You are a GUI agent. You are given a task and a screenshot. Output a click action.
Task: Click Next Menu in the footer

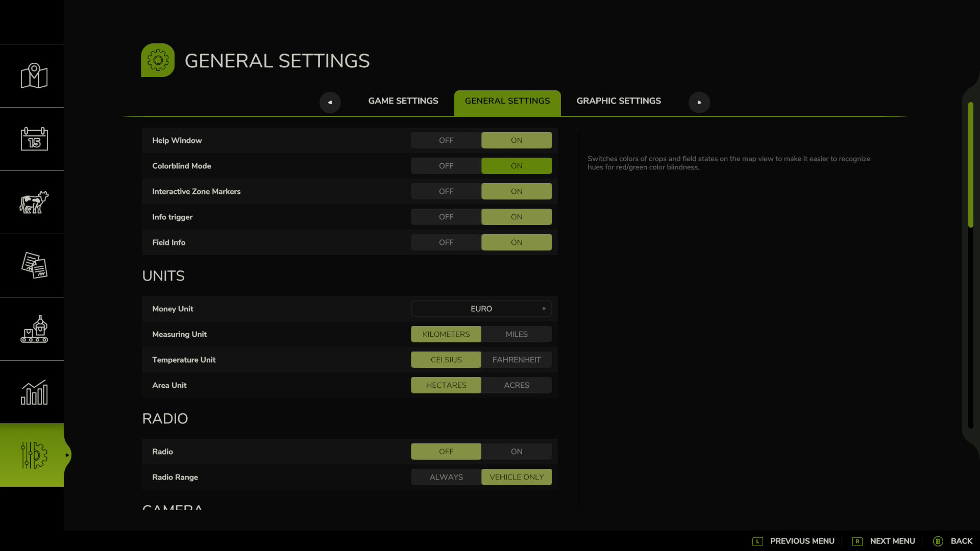[884, 541]
